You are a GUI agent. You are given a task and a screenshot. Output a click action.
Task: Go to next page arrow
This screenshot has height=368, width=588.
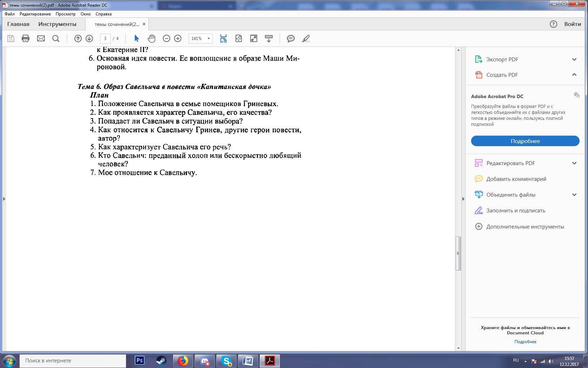point(89,39)
